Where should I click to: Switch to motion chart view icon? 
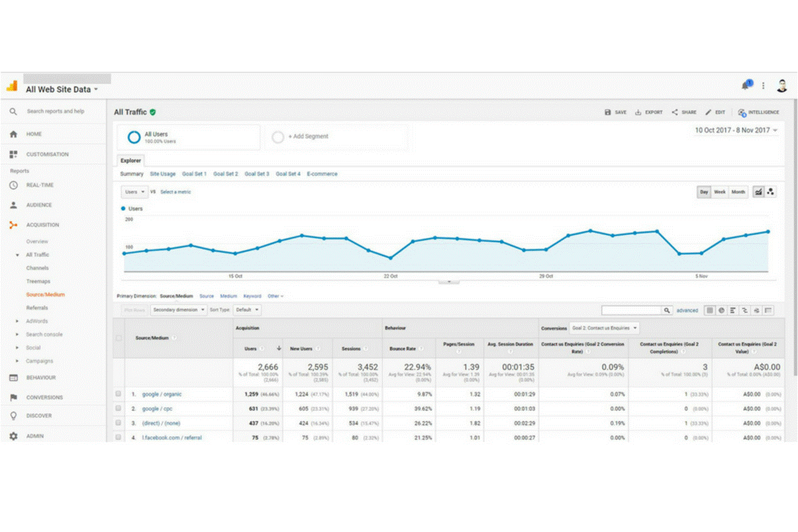point(772,192)
